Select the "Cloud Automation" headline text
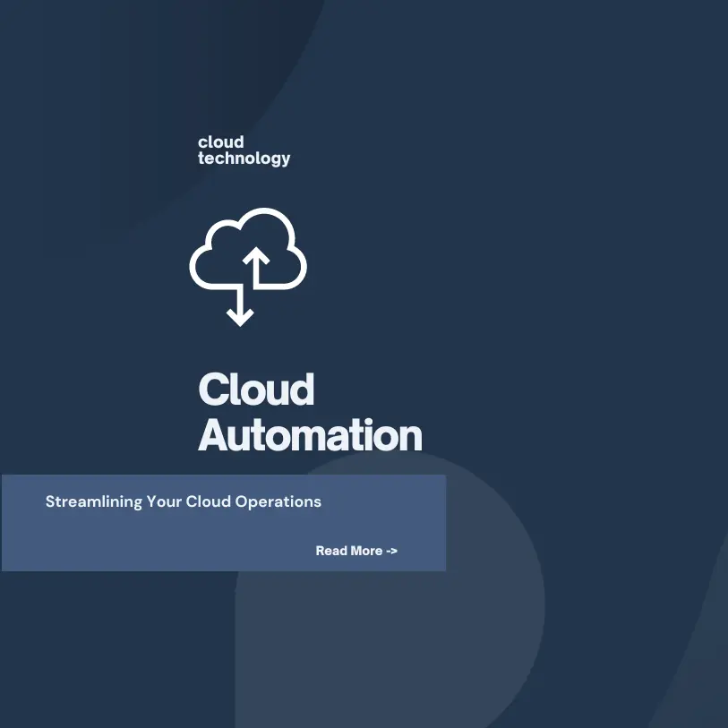Screen dimensions: 728x728 pyautogui.click(x=310, y=412)
